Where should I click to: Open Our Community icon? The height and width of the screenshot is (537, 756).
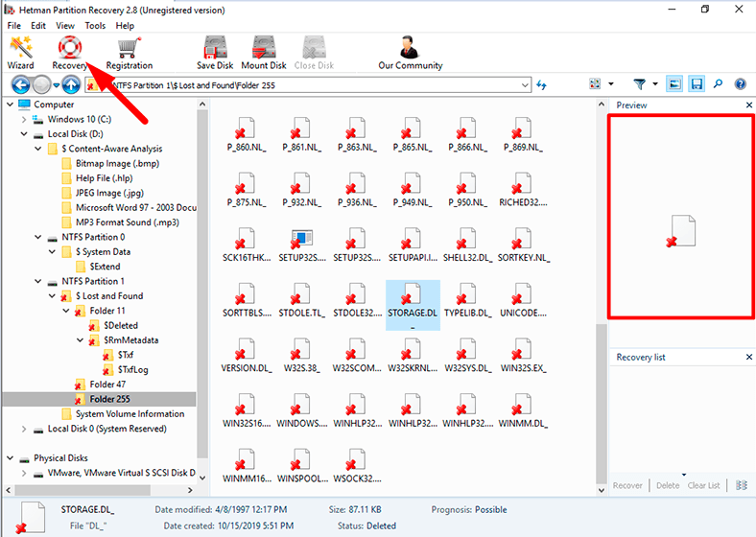(410, 48)
